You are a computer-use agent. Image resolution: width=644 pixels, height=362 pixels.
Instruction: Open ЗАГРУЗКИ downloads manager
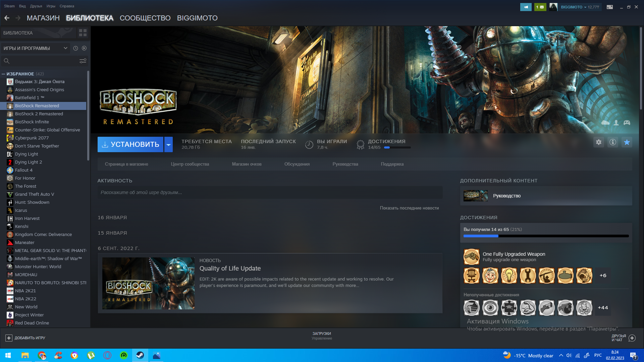(322, 336)
